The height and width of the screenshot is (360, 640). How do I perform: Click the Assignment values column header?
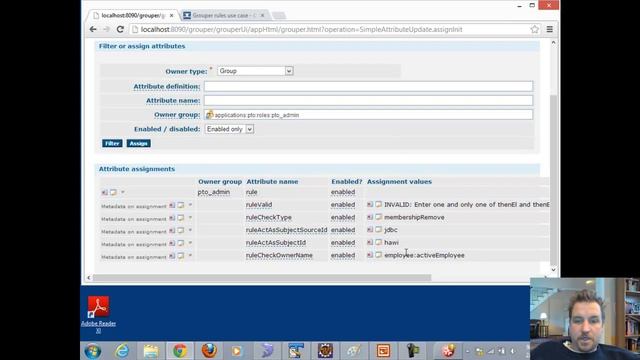coord(399,182)
